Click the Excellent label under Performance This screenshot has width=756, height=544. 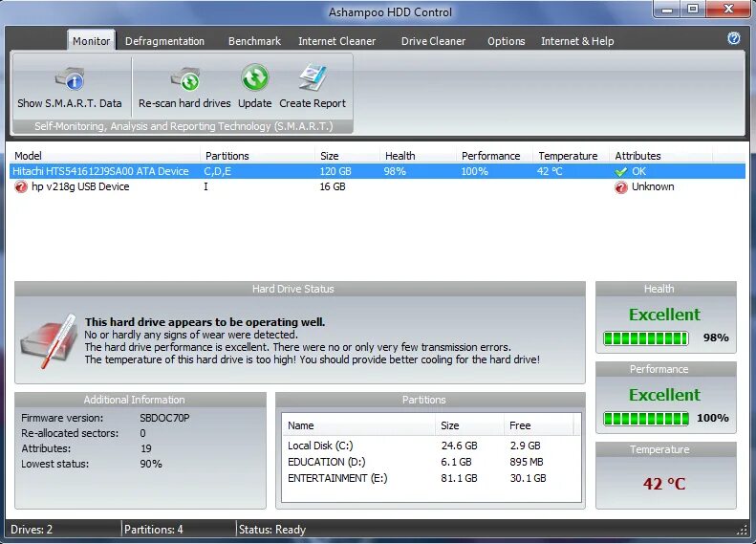664,395
